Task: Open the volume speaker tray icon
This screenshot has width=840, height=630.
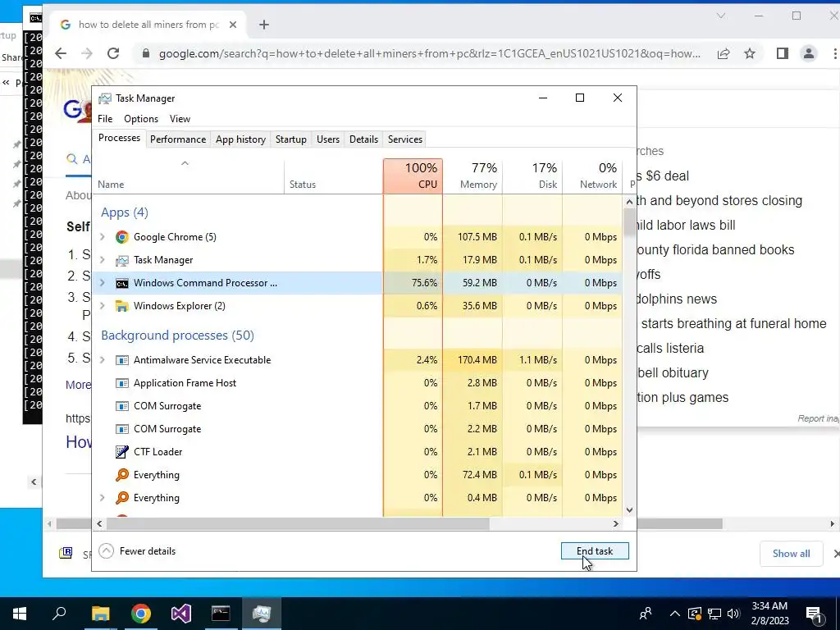Action: coord(733,614)
